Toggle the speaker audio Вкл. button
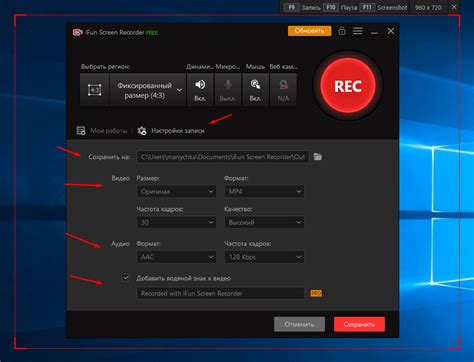Viewport: 474px width, 362px height. click(200, 90)
